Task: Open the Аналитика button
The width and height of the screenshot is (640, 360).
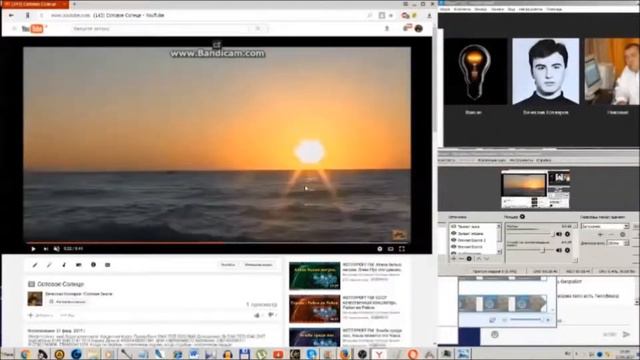Action: (x=228, y=265)
